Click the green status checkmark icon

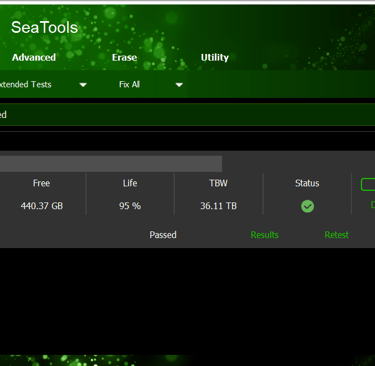(307, 206)
